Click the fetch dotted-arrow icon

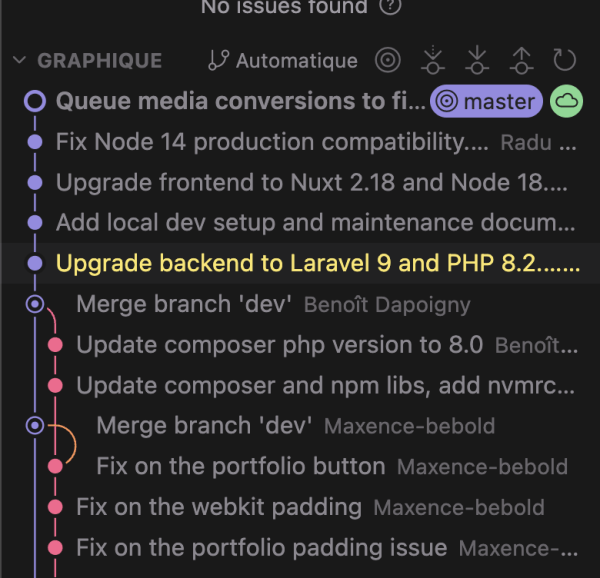433,60
